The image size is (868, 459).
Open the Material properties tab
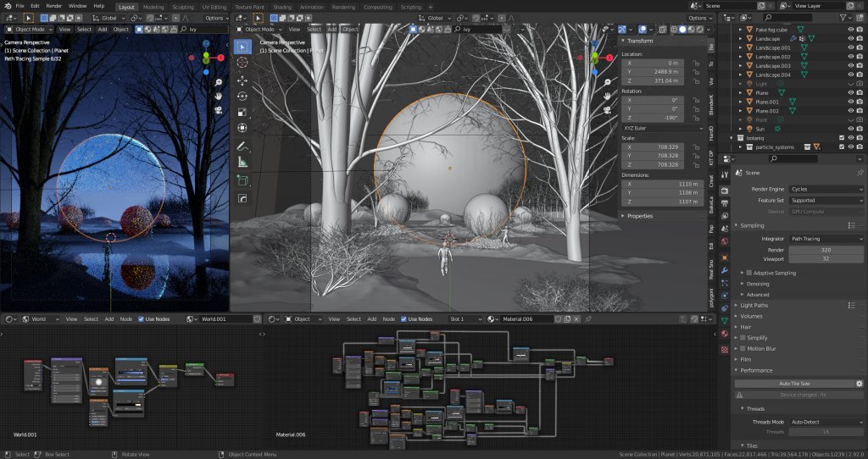725,334
